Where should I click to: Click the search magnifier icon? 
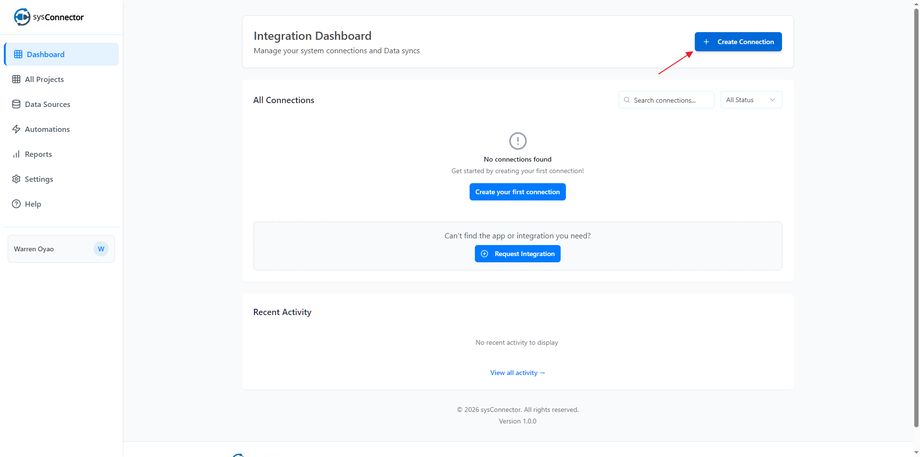pyautogui.click(x=627, y=100)
